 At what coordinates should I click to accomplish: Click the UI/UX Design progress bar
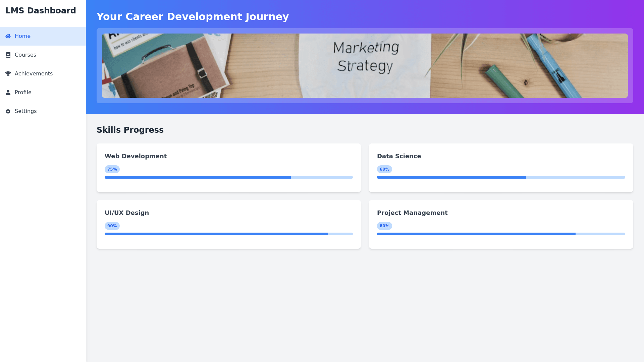[228, 234]
